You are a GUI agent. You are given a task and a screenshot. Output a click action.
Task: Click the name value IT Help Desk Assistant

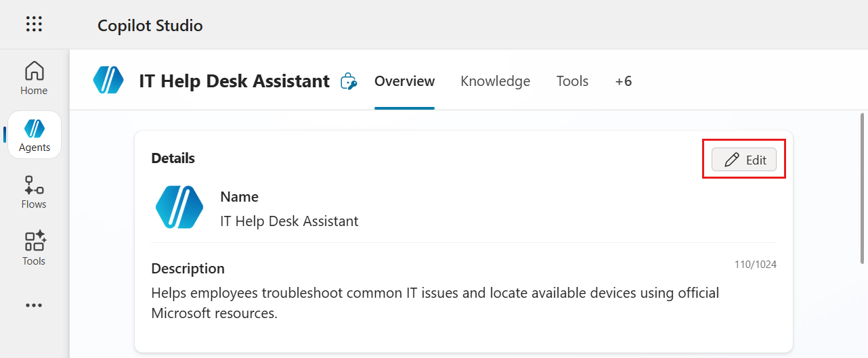pos(289,221)
